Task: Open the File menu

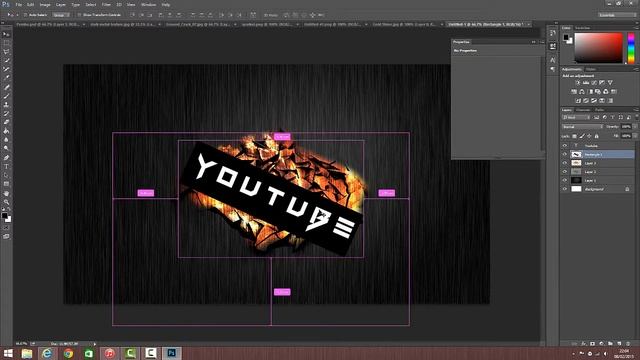Action: 18,4
